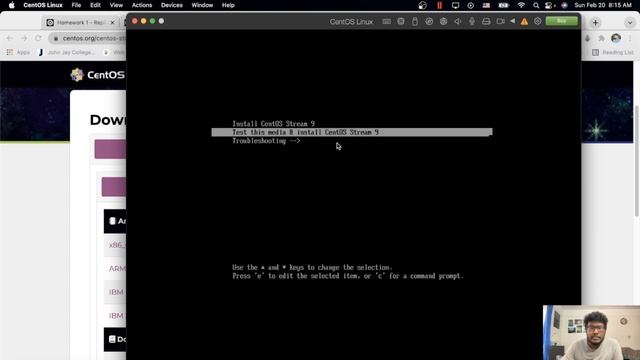Expand the browser tab search chevron
This screenshot has height=360, width=640.
[630, 22]
